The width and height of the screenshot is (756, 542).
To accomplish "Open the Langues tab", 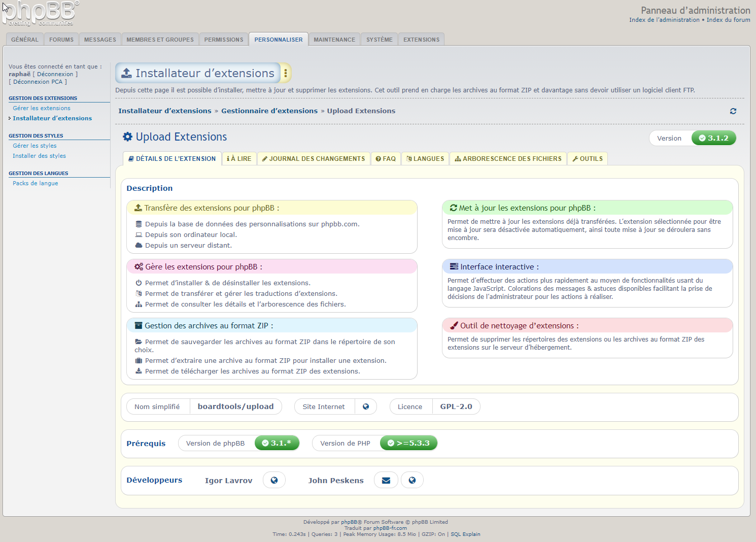I will pos(425,159).
